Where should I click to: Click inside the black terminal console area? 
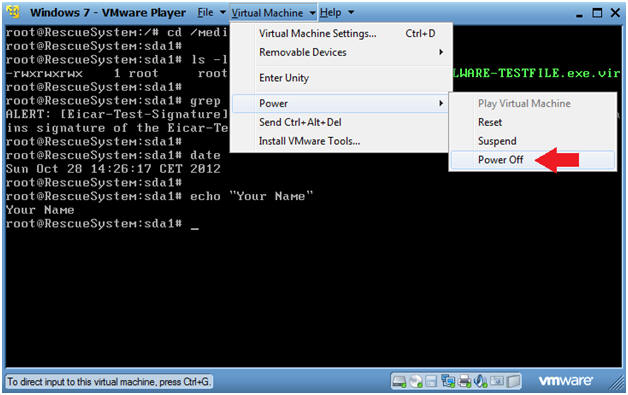tap(312, 288)
